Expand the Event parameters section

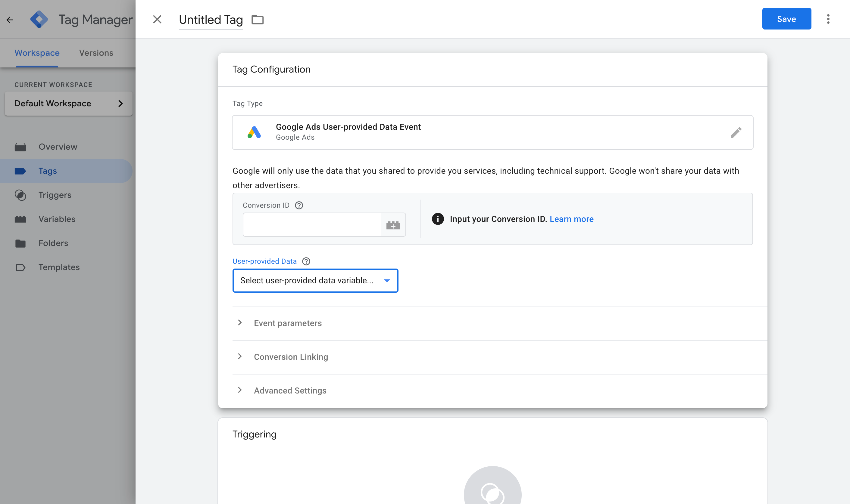click(499, 323)
